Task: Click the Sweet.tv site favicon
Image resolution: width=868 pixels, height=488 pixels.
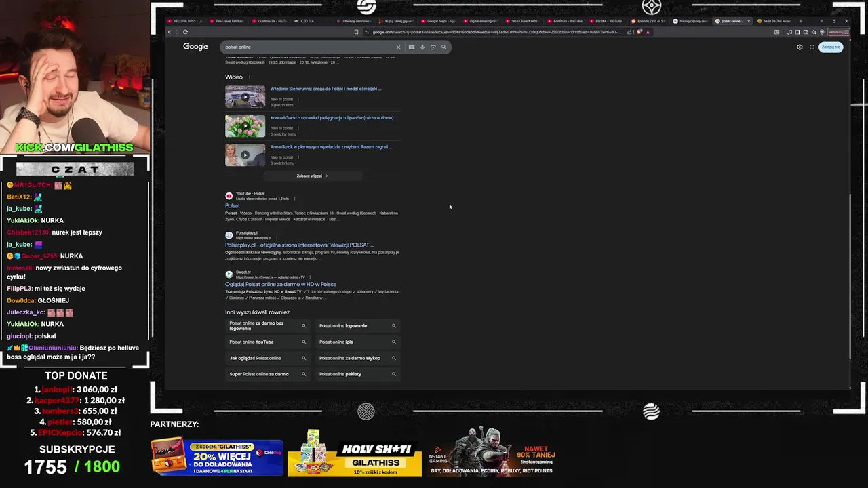Action: [x=229, y=274]
